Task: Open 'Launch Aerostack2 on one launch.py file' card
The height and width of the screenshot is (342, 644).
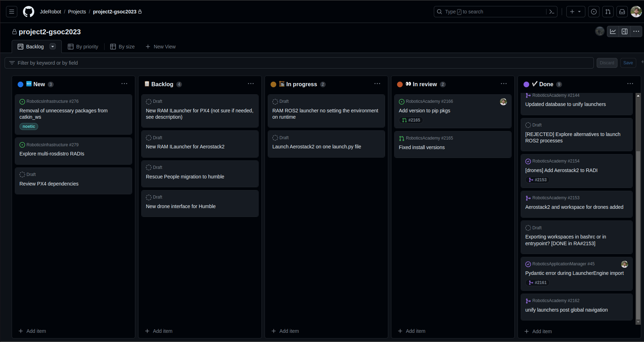Action: coord(326,144)
